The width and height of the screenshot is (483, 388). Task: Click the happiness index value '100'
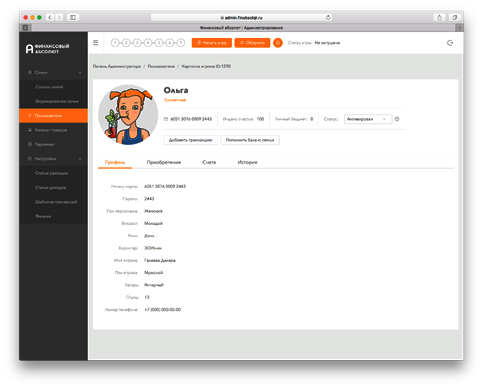point(260,119)
